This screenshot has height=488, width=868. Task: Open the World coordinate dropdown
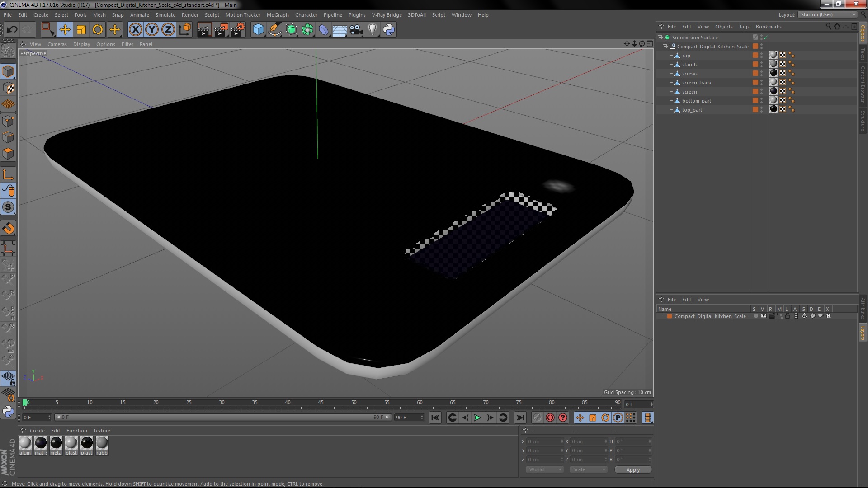tap(545, 470)
